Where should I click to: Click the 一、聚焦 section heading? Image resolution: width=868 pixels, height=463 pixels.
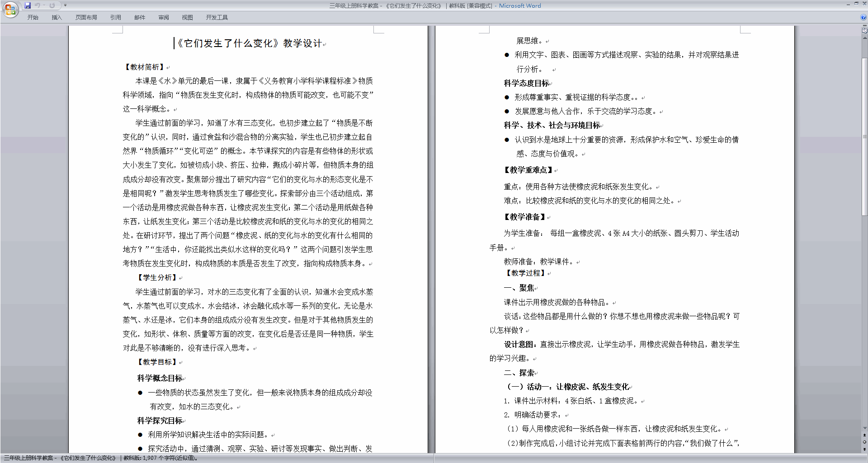(x=519, y=288)
